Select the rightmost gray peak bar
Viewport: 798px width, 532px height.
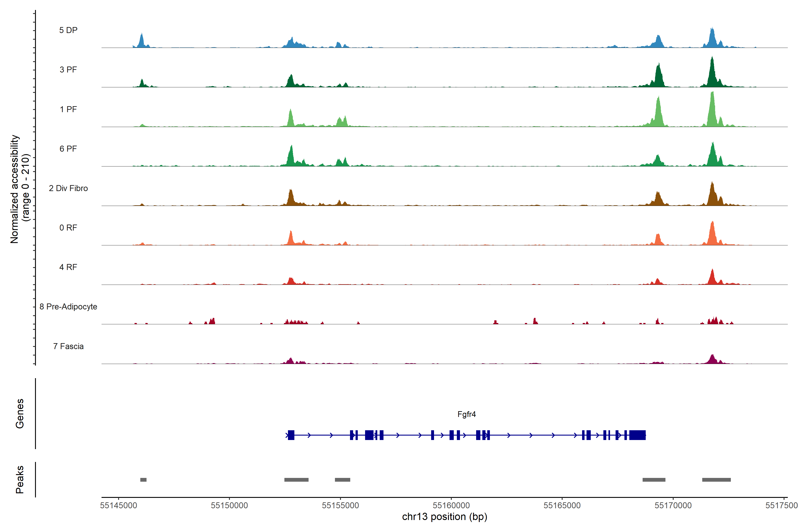click(716, 480)
